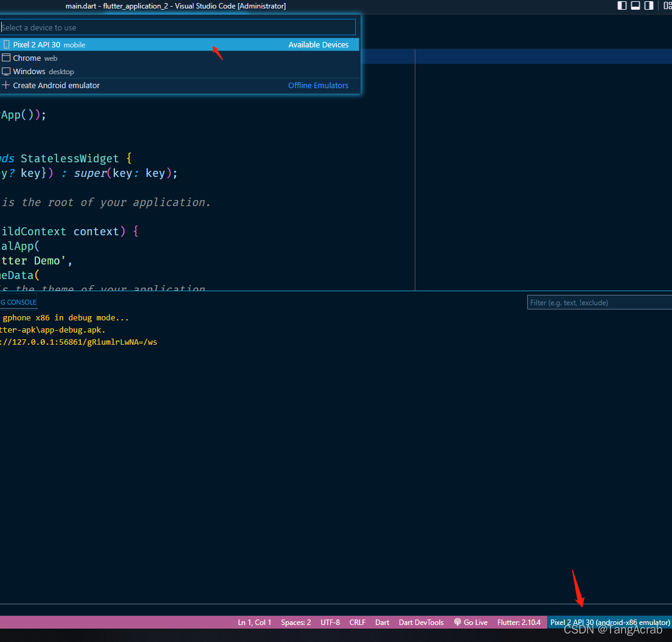Screen dimensions: 672x642
Task: Click the plus icon for Create Android emulator
Action: coord(5,85)
